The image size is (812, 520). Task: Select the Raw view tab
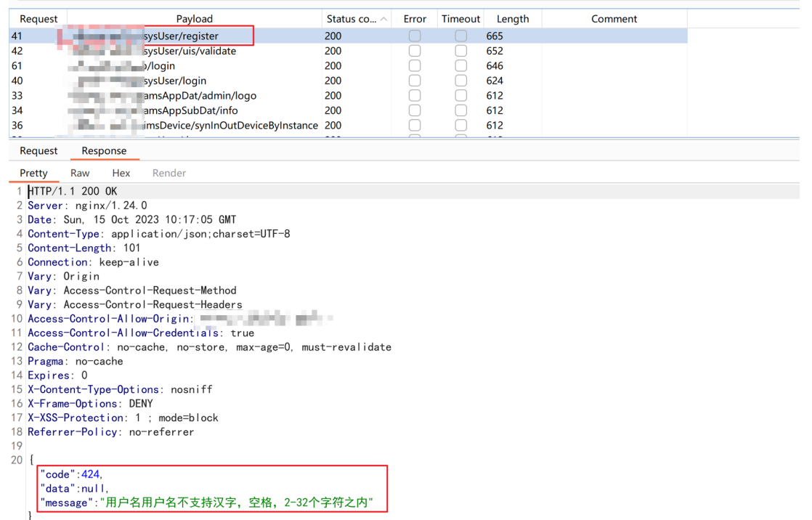click(x=81, y=173)
